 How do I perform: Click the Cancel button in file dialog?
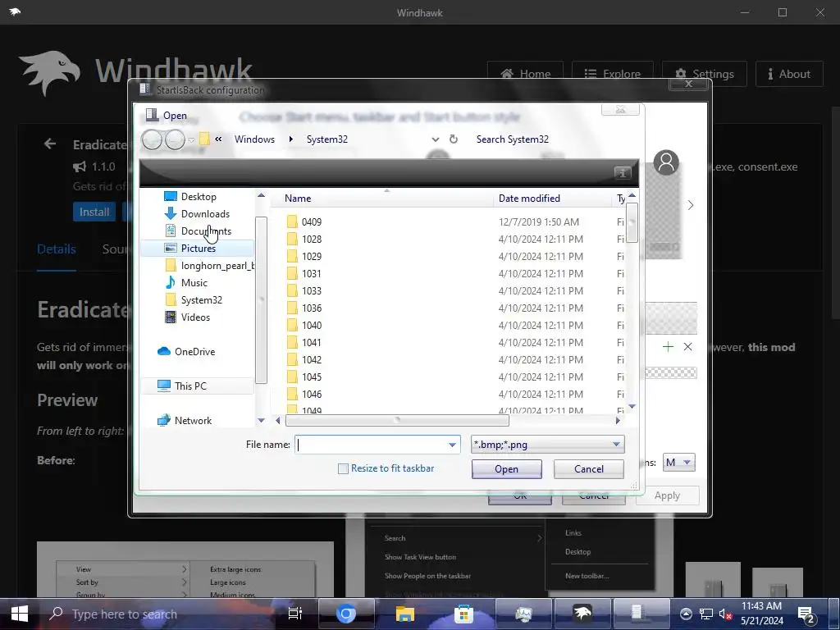(589, 468)
